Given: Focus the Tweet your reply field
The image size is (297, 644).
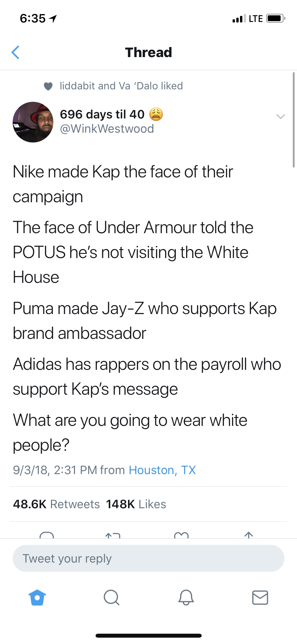Looking at the screenshot, I should (148, 558).
